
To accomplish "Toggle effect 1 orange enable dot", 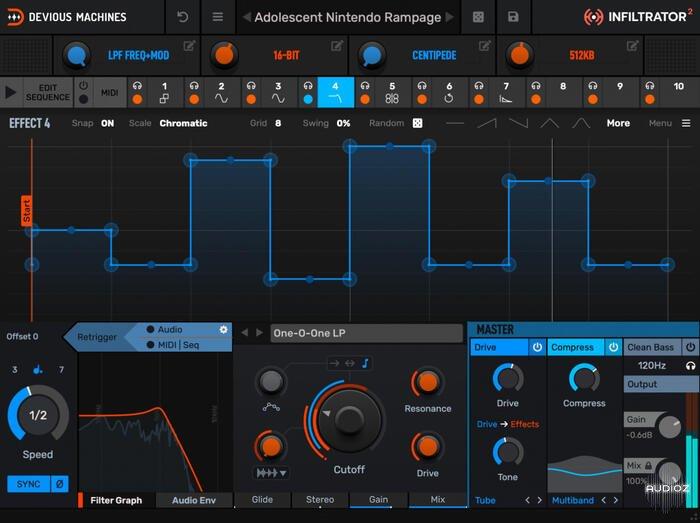I will pyautogui.click(x=137, y=99).
